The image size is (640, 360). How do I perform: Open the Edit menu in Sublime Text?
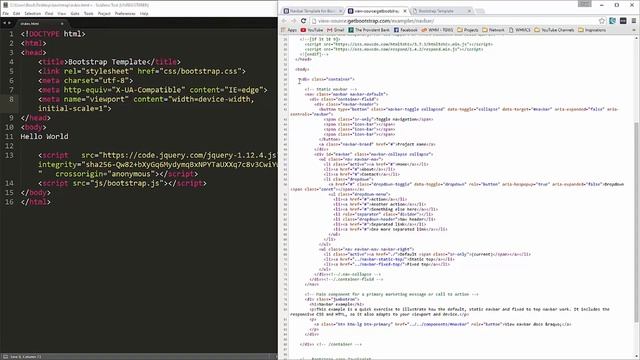click(x=16, y=13)
